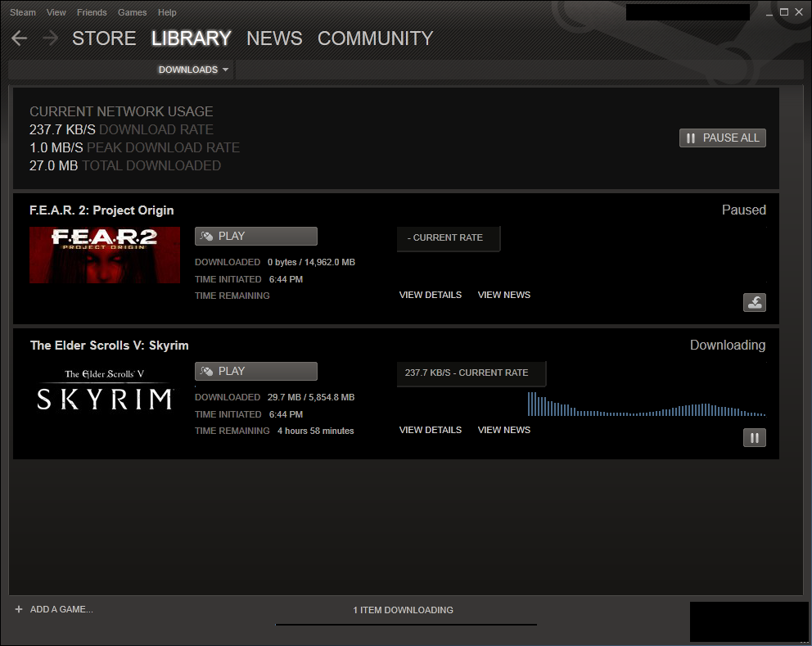Open the Games menu
Image resolution: width=812 pixels, height=646 pixels.
point(132,12)
